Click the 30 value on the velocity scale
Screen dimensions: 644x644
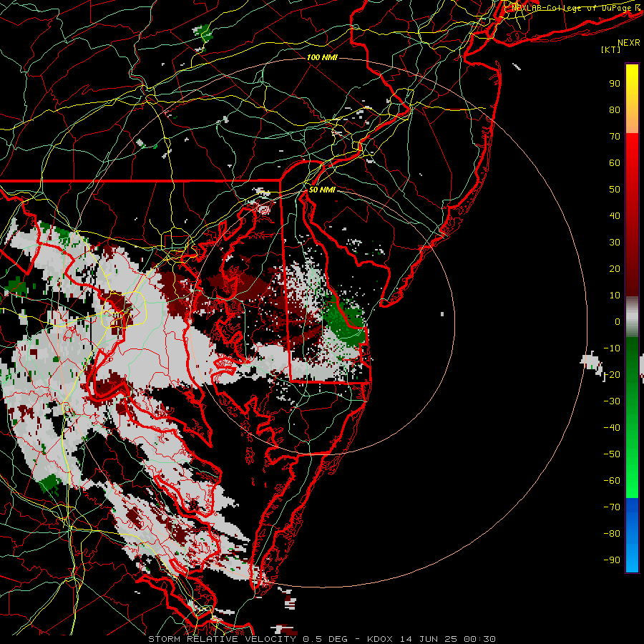pyautogui.click(x=615, y=243)
